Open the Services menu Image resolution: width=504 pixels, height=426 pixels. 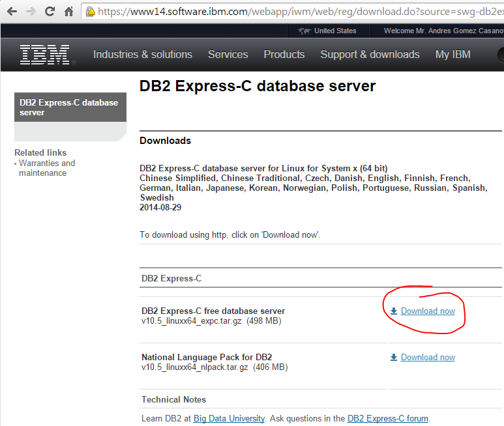(x=228, y=55)
